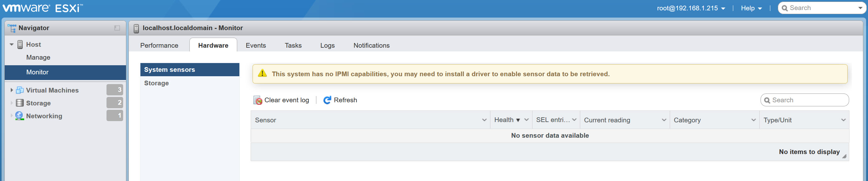The image size is (868, 181).
Task: Click the Virtual Machines icon in Navigator
Action: (x=20, y=90)
